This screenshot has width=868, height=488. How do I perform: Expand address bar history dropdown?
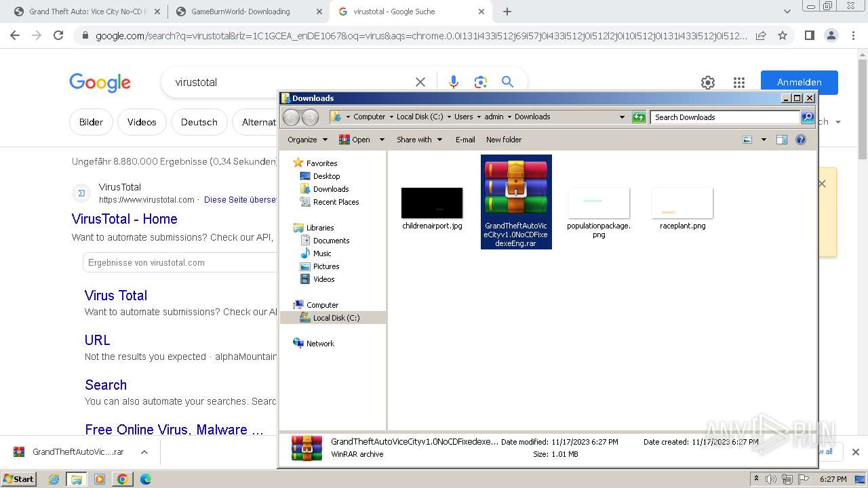tap(622, 117)
